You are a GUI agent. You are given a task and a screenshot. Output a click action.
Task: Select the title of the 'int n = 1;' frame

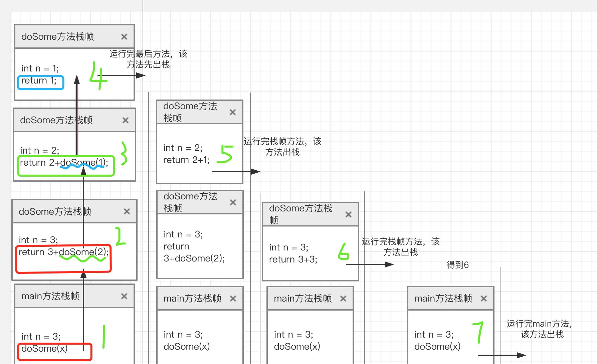click(58, 36)
